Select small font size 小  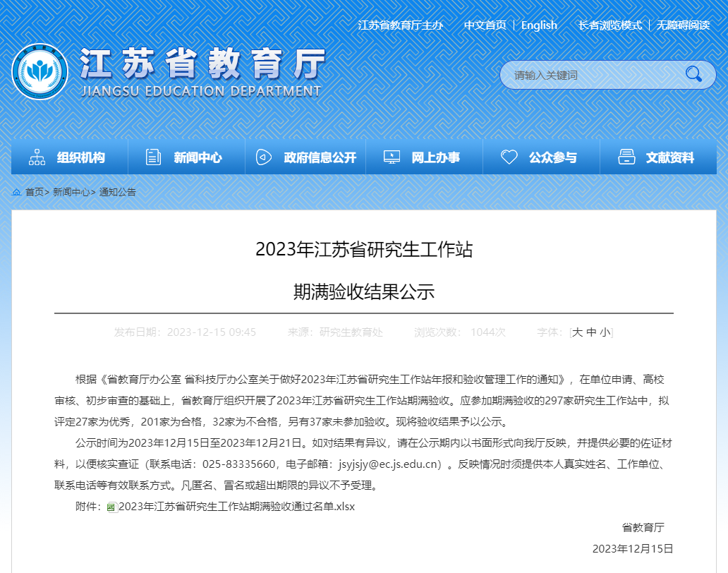click(x=605, y=332)
